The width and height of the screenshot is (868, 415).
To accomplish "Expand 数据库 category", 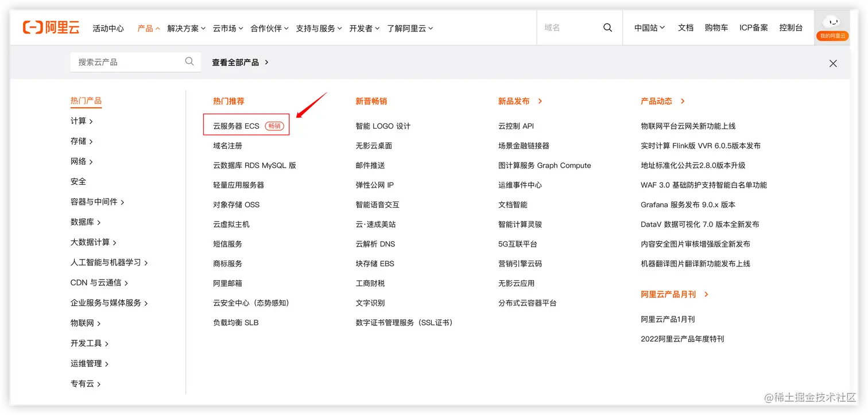I will coord(86,222).
